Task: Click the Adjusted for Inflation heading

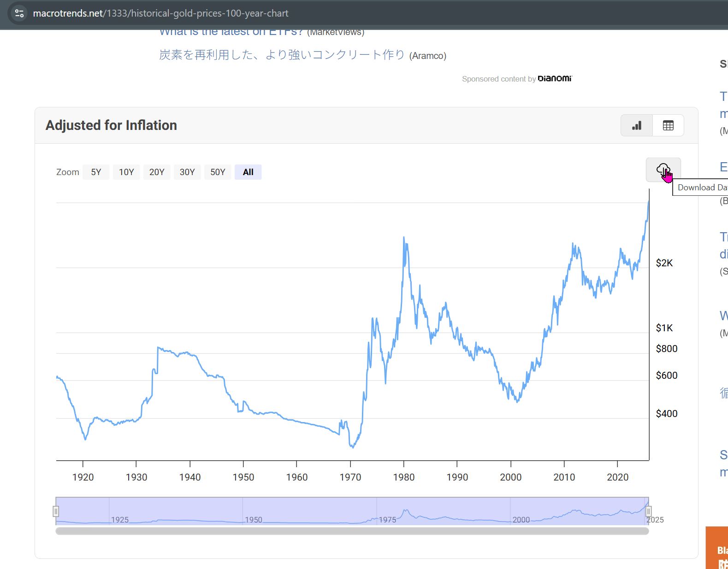Action: click(111, 125)
